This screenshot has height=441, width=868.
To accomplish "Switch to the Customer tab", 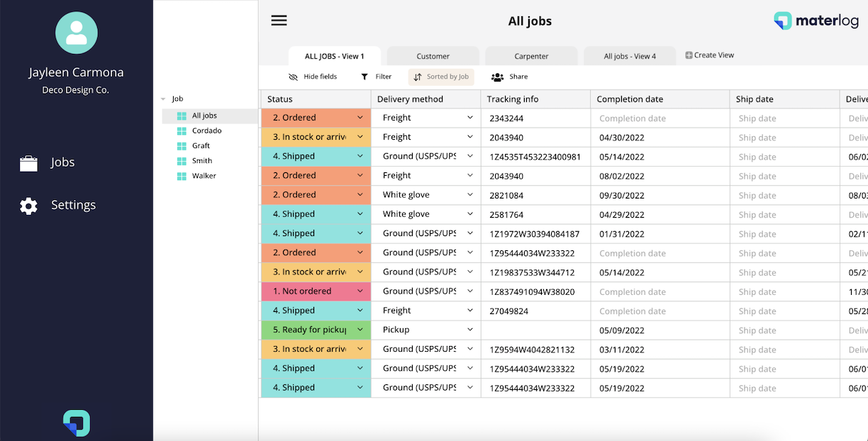I will 433,55.
